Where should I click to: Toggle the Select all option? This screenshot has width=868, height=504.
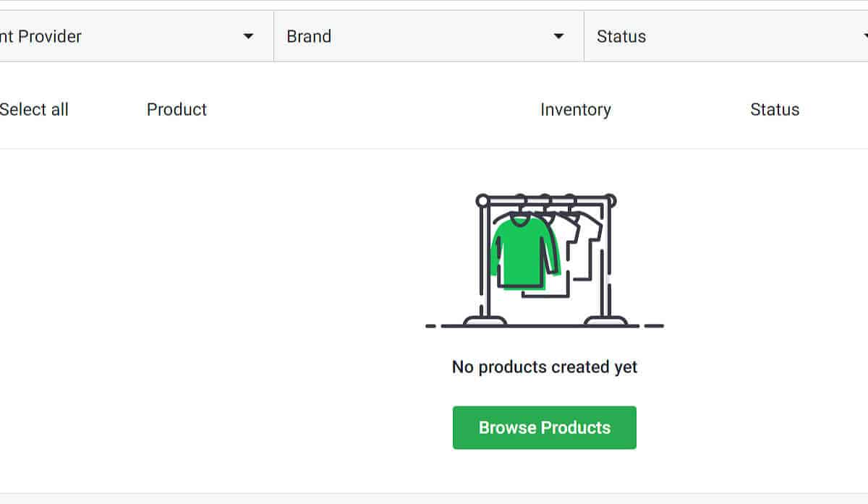pos(34,109)
